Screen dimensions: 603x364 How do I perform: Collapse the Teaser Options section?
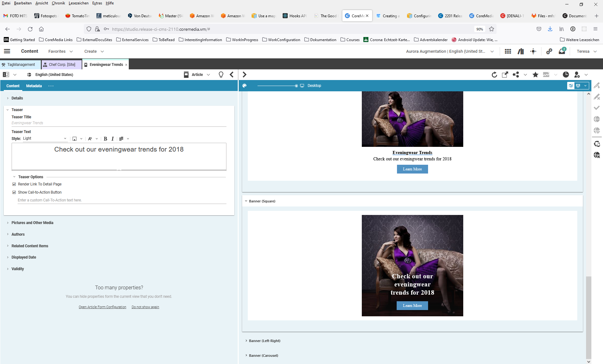(14, 177)
